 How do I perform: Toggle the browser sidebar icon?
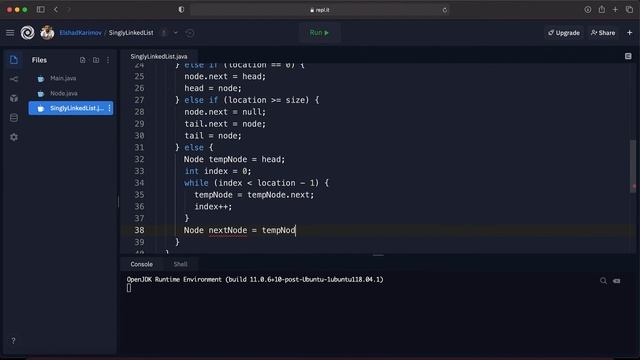click(40, 9)
